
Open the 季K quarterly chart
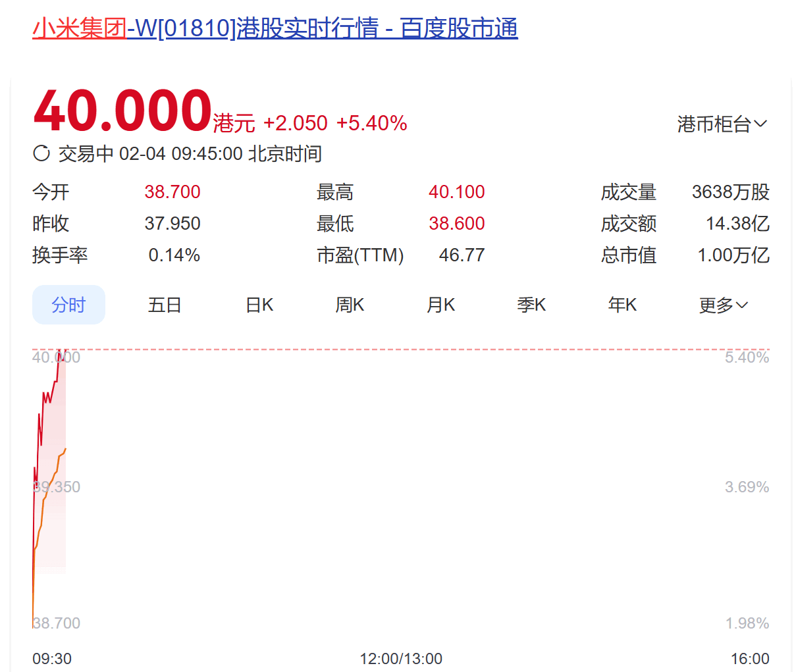tap(531, 305)
